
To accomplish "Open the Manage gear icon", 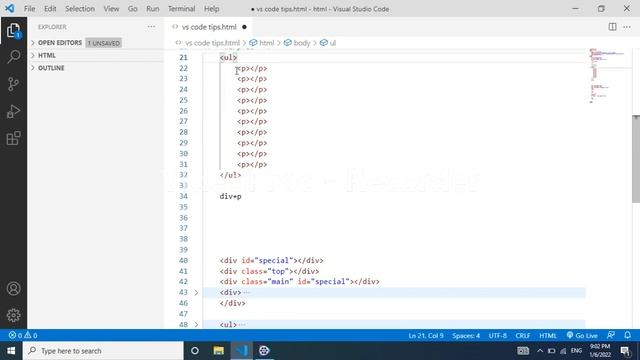I will 13,315.
